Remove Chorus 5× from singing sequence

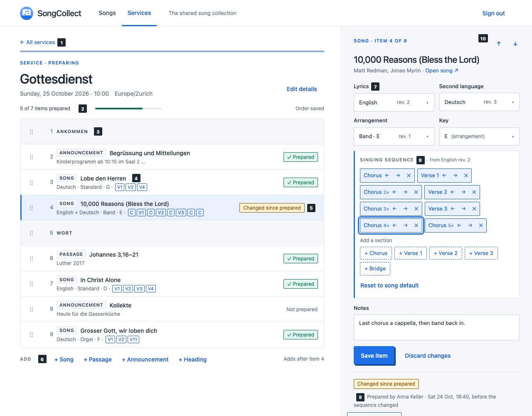481,225
